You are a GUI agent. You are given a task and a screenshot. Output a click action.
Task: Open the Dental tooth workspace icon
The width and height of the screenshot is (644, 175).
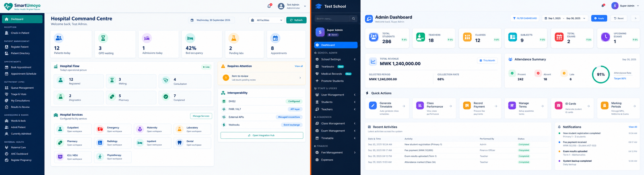pyautogui.click(x=180, y=143)
